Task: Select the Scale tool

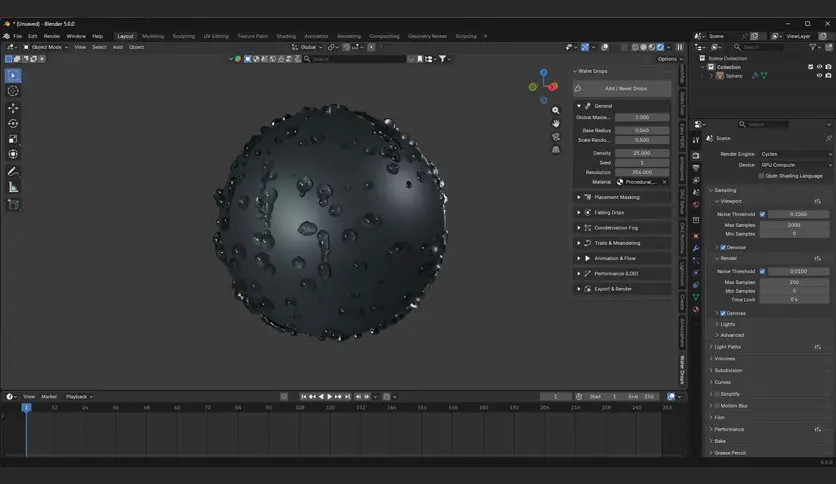Action: [x=13, y=139]
